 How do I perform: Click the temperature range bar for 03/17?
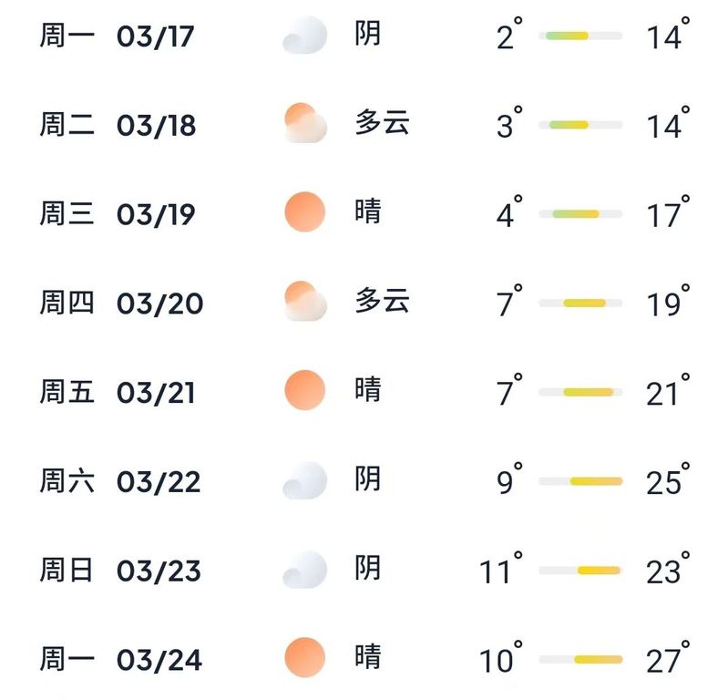580,36
